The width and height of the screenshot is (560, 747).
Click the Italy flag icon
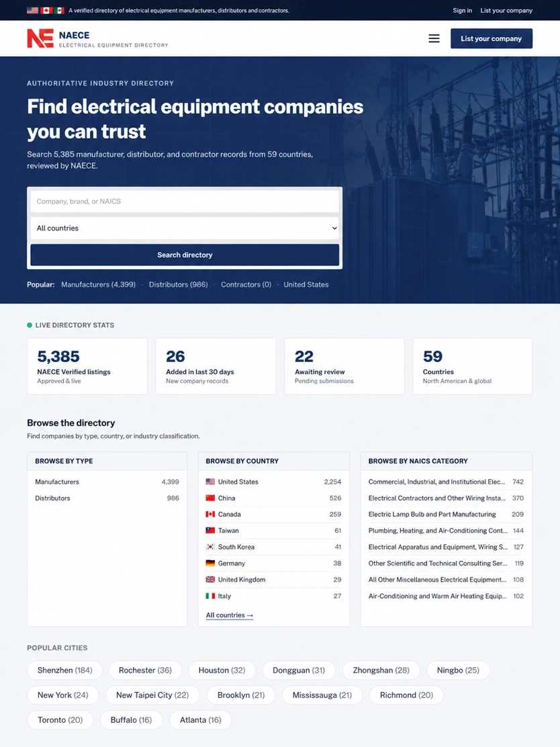(210, 596)
